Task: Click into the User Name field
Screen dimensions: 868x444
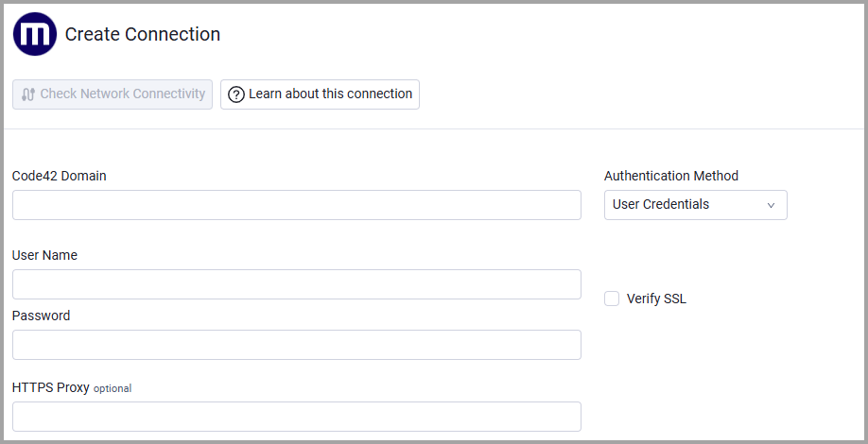Action: [x=297, y=284]
